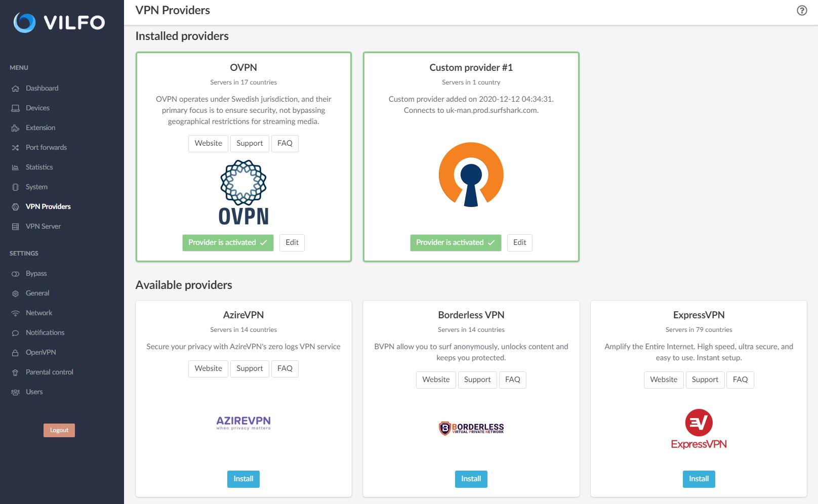Edit the OVPN provider

[292, 242]
